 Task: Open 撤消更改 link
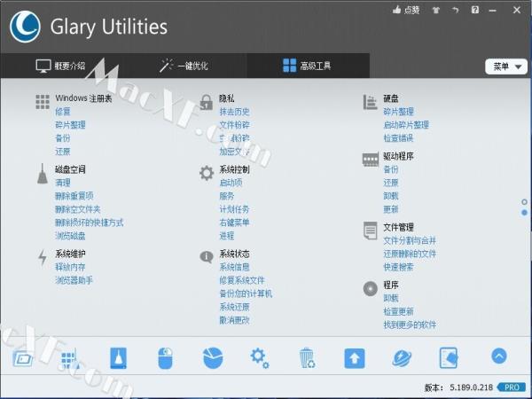[x=234, y=320]
